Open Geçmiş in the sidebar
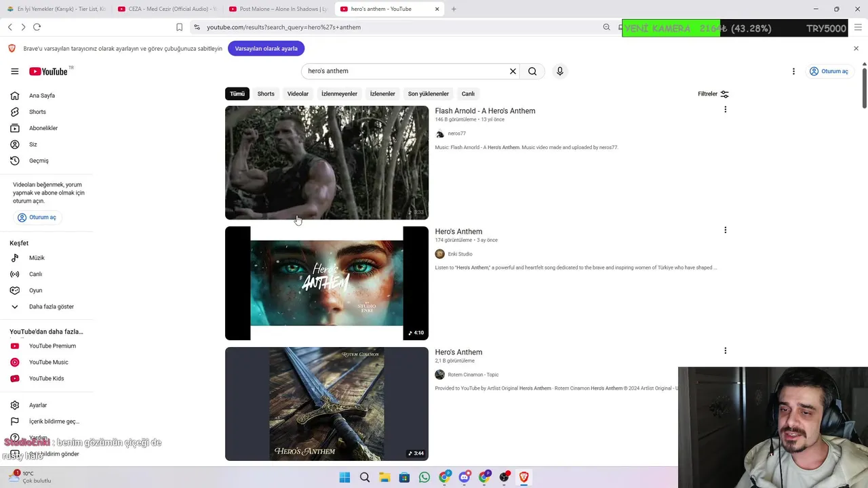The image size is (868, 488). click(x=46, y=161)
